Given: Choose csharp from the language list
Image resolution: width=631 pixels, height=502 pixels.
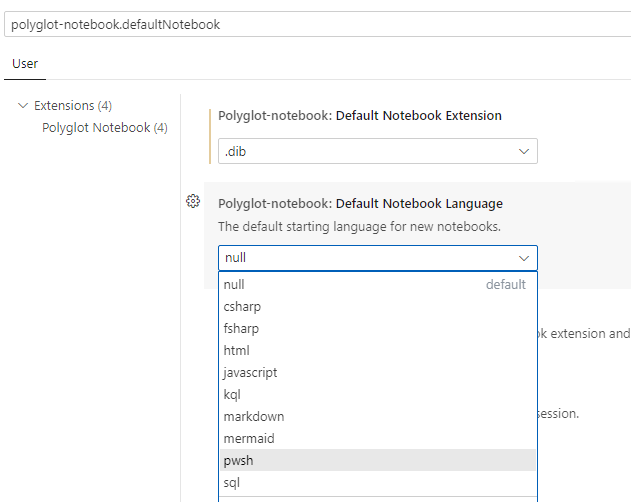Looking at the screenshot, I should coord(377,307).
